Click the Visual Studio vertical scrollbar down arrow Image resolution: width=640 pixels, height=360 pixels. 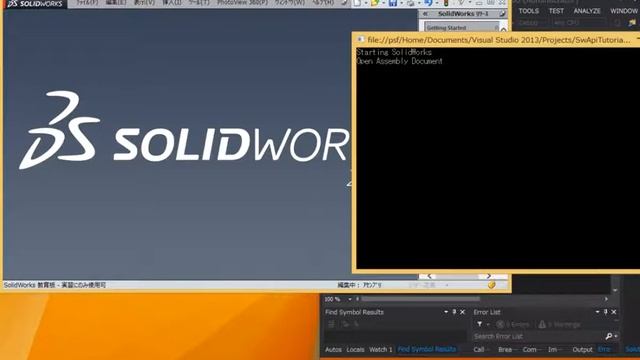pos(615,290)
